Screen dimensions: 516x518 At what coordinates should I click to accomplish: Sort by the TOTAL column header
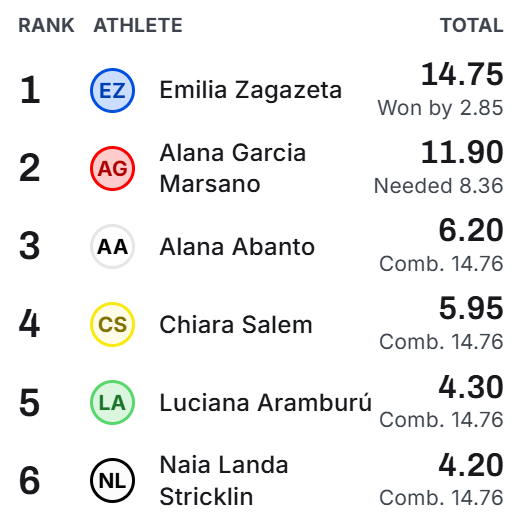[x=471, y=25]
